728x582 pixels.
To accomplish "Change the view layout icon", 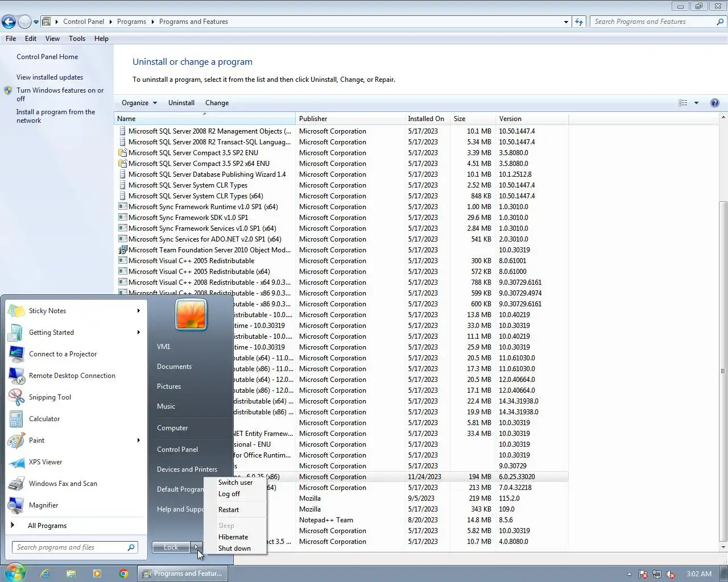I will point(683,103).
